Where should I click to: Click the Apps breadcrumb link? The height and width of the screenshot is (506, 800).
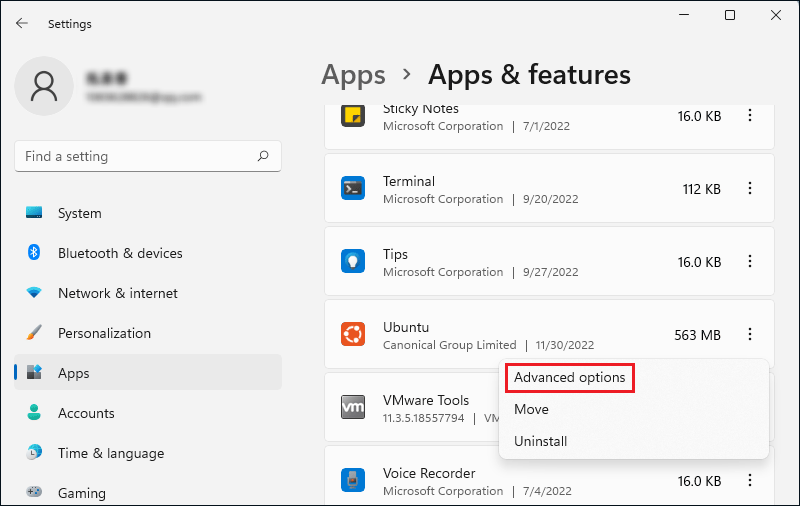(353, 75)
